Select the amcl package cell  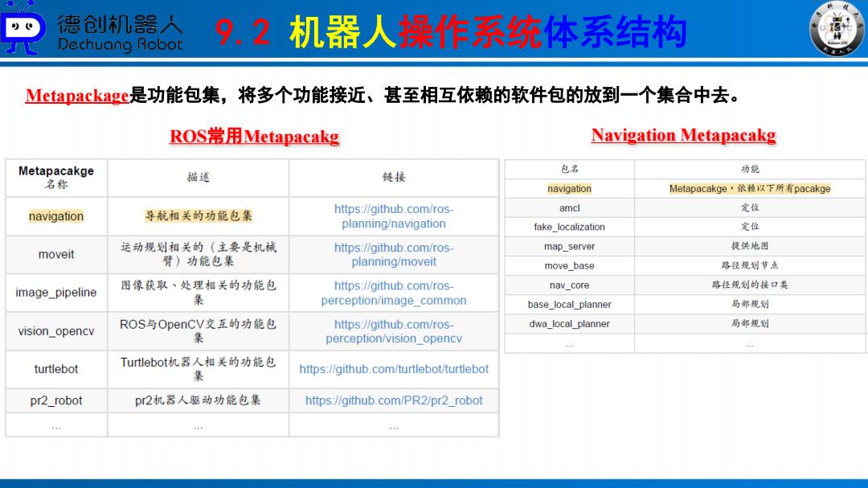[569, 207]
